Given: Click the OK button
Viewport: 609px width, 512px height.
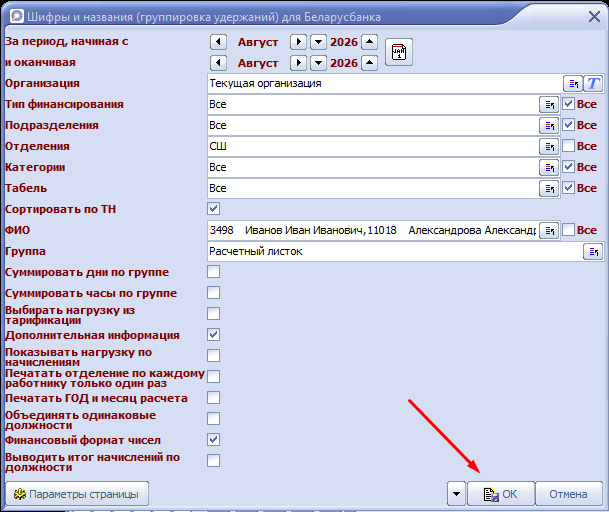Looking at the screenshot, I should coord(501,494).
